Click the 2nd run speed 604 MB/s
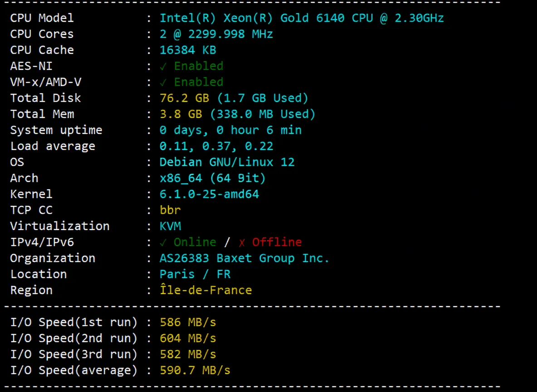Image resolution: width=537 pixels, height=392 pixels. coord(188,338)
